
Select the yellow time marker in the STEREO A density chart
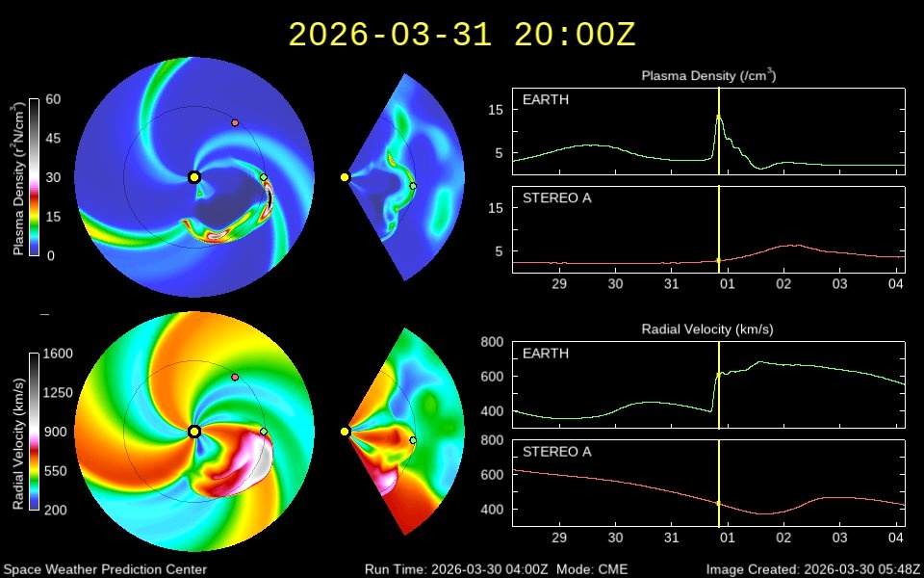tap(719, 260)
